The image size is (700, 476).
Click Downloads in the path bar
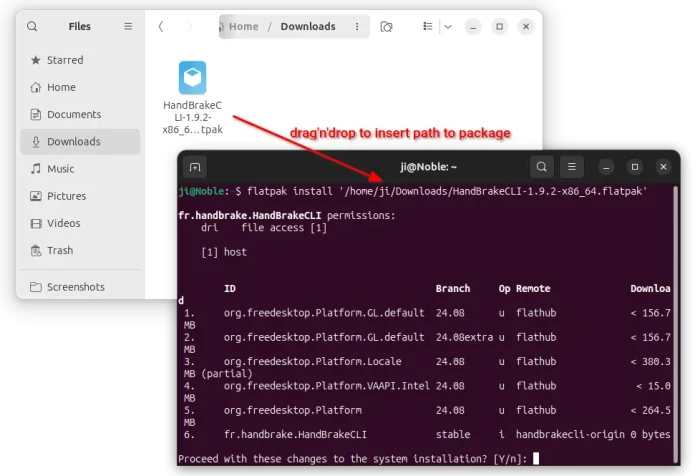308,27
